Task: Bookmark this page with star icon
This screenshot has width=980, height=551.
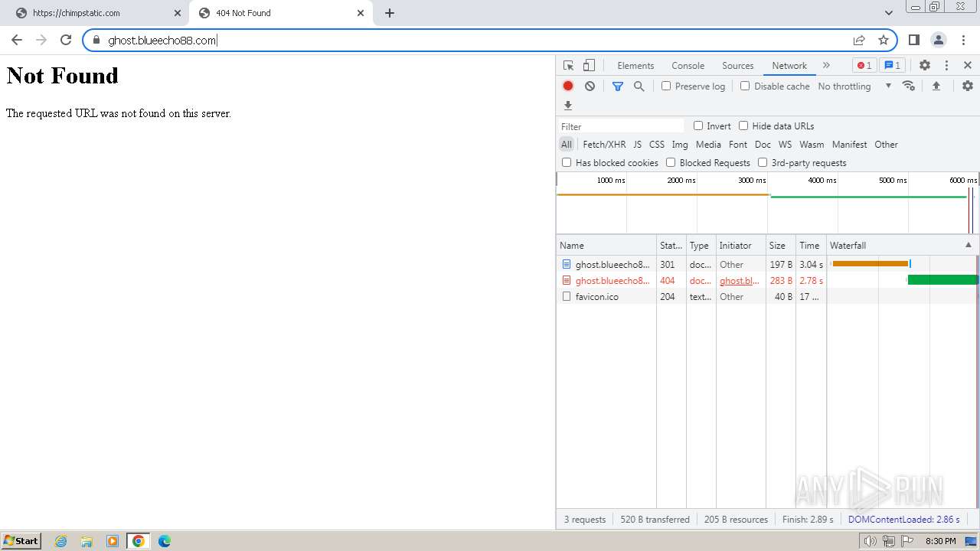Action: click(x=884, y=40)
